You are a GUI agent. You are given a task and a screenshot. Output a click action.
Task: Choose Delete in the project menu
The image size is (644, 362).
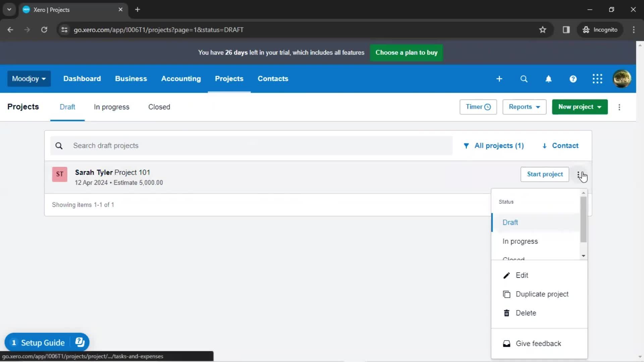539,313
